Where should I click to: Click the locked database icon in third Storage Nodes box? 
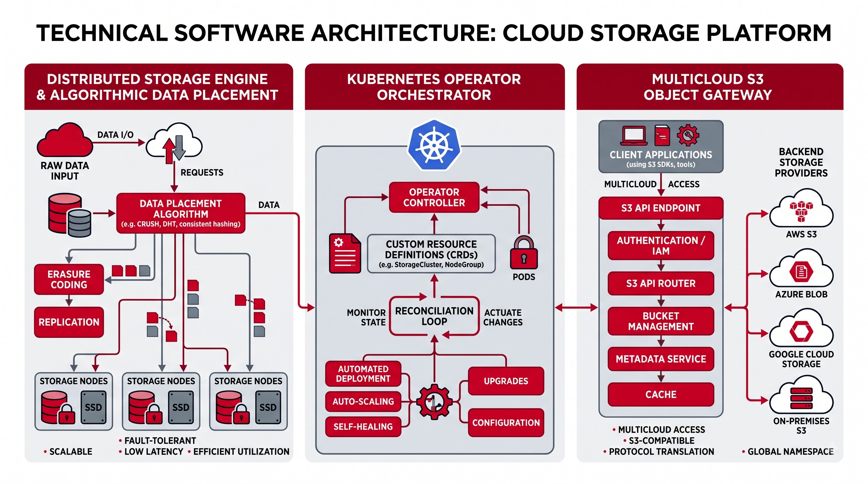pos(232,408)
